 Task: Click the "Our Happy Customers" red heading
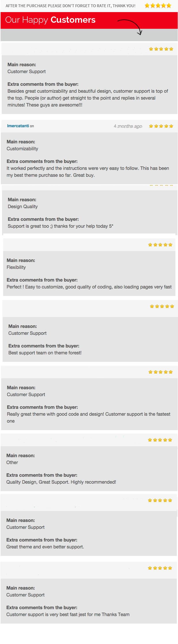click(x=50, y=20)
